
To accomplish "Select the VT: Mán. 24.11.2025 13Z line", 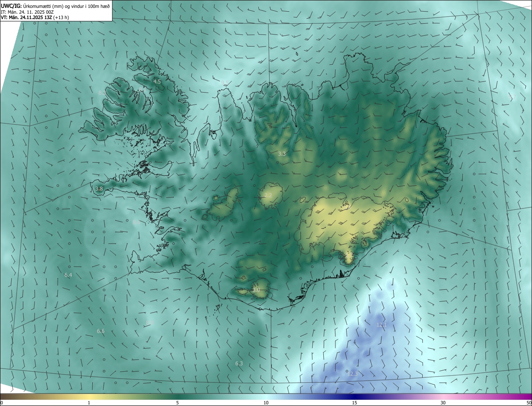I will (35, 17).
